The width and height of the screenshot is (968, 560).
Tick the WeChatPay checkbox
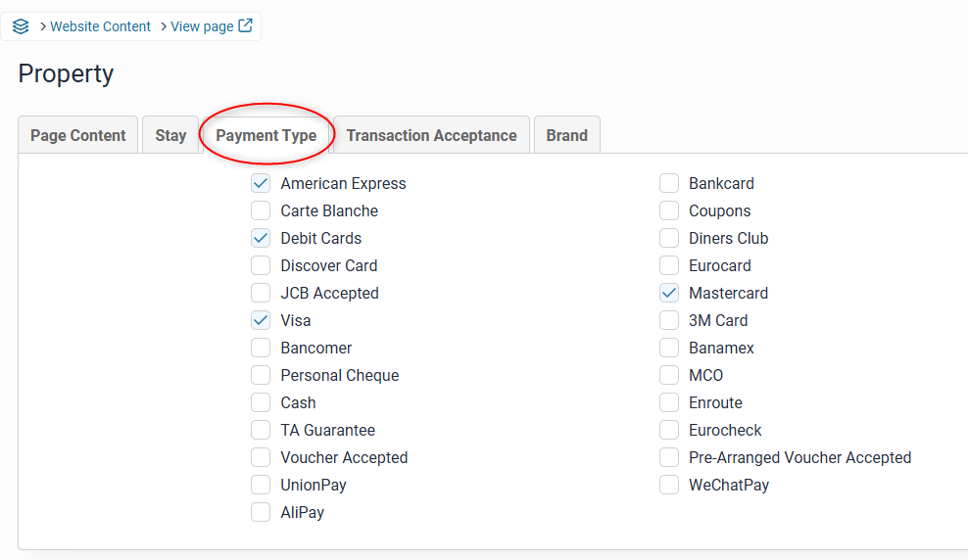coord(669,485)
